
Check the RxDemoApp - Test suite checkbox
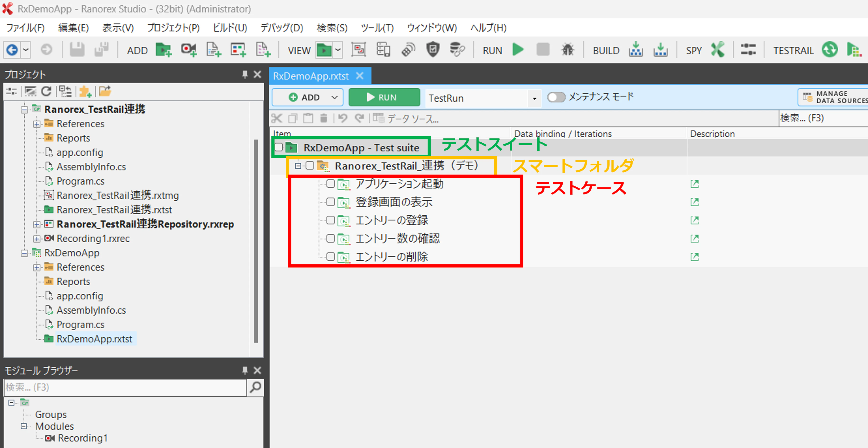[279, 147]
